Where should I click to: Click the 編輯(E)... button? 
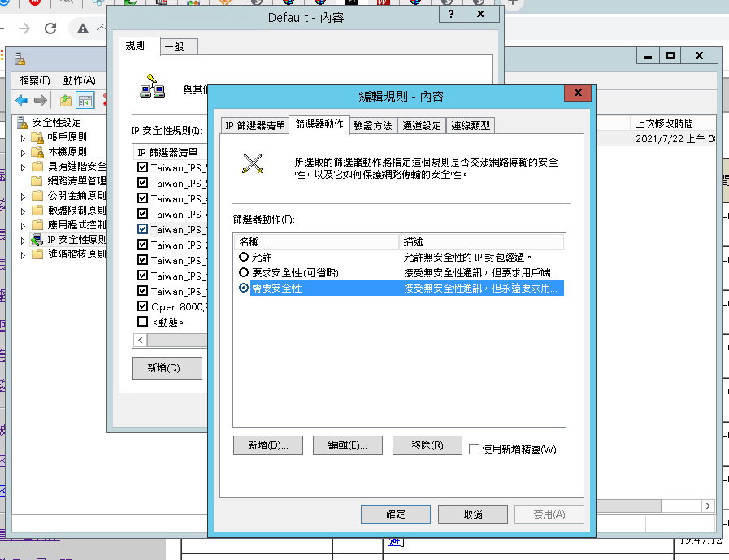coord(347,445)
